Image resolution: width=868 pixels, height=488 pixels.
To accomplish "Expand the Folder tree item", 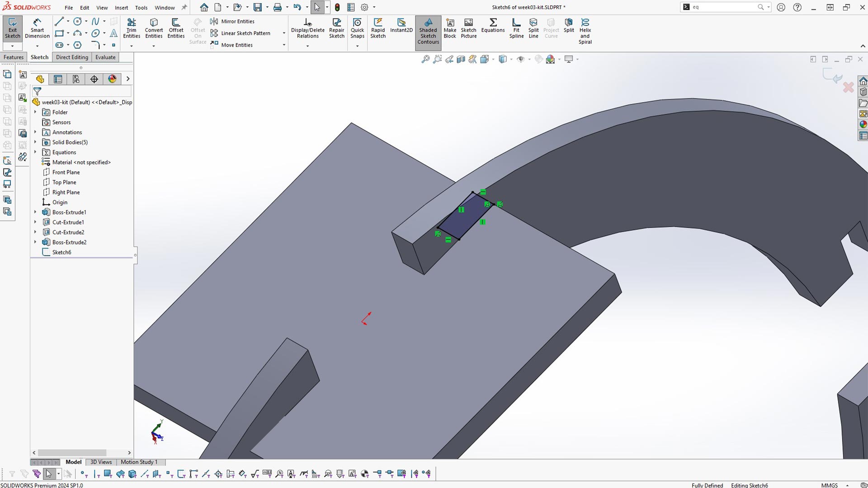I will [35, 112].
